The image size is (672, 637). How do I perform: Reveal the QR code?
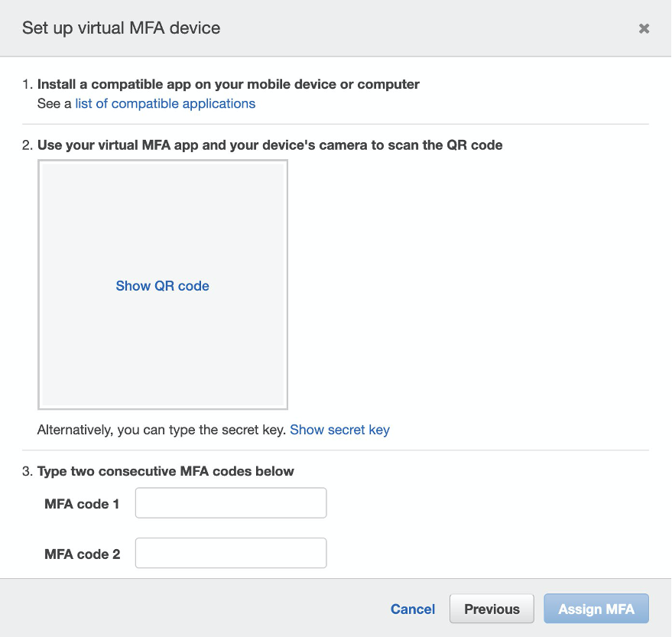pos(162,286)
